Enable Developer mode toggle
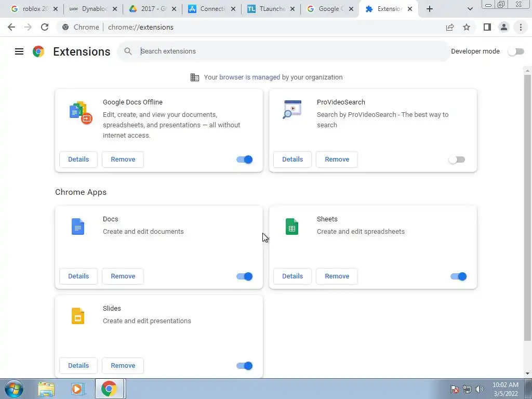532x399 pixels. pos(516,51)
